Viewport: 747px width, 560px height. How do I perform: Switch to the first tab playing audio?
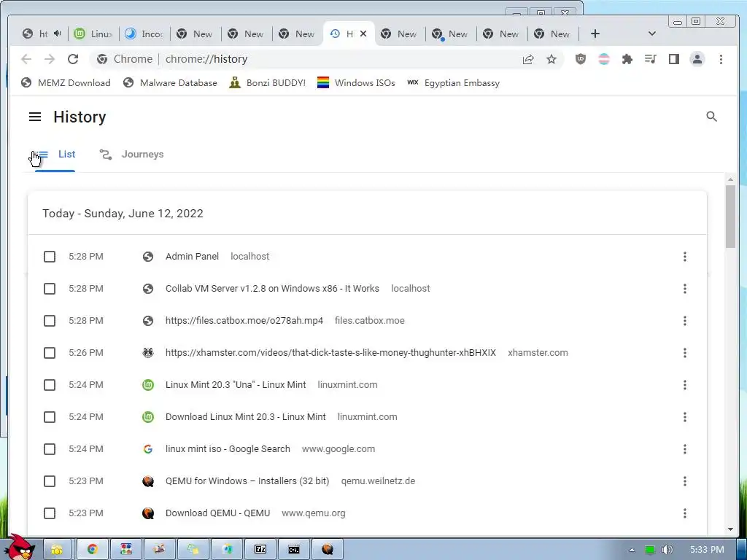tap(42, 34)
